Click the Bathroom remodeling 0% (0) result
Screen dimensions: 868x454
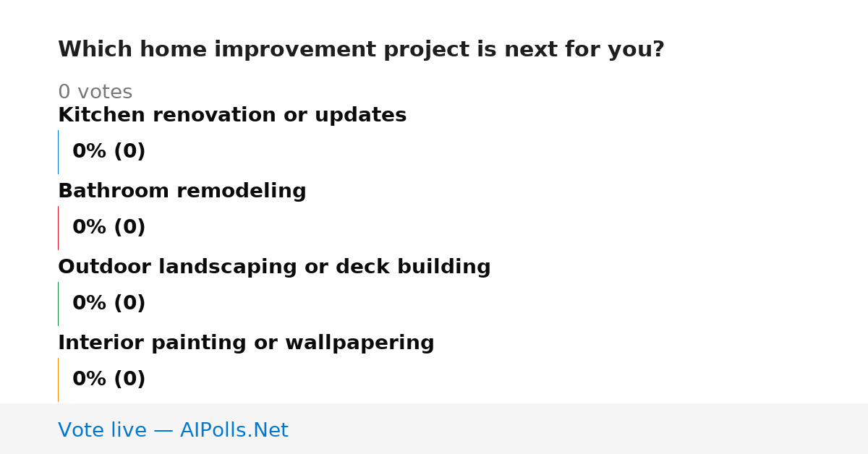109,228
